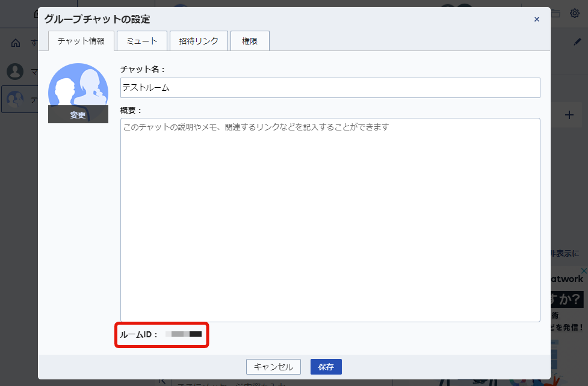The image size is (588, 386).
Task: Close the advertisement with the X icon
Action: 584,271
